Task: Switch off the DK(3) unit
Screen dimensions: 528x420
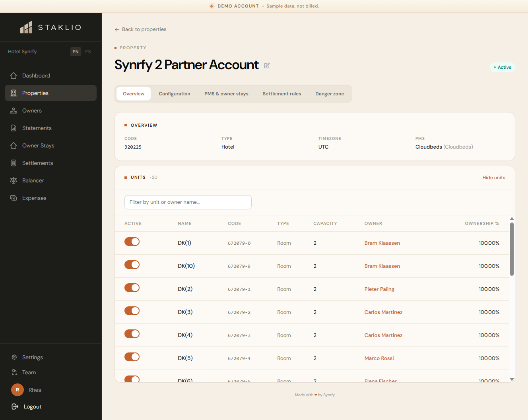Action: pos(132,311)
